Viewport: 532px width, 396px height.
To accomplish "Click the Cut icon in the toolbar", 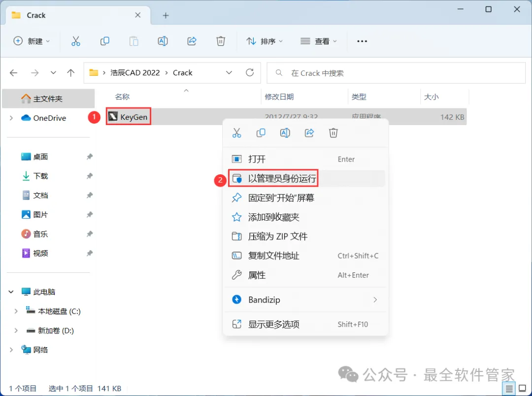I will click(76, 41).
